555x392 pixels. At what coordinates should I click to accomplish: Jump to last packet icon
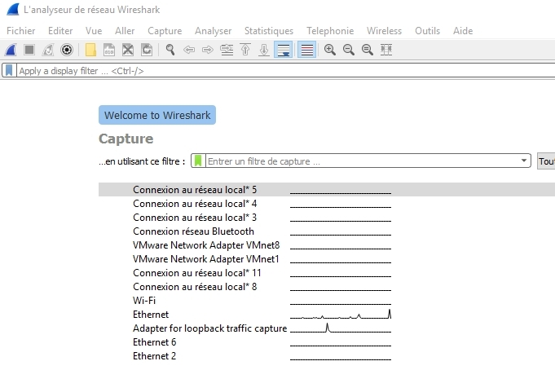click(x=264, y=50)
